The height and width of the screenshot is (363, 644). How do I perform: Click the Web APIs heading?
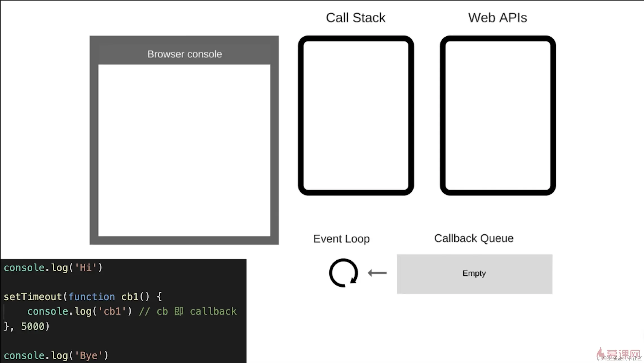pos(498,18)
